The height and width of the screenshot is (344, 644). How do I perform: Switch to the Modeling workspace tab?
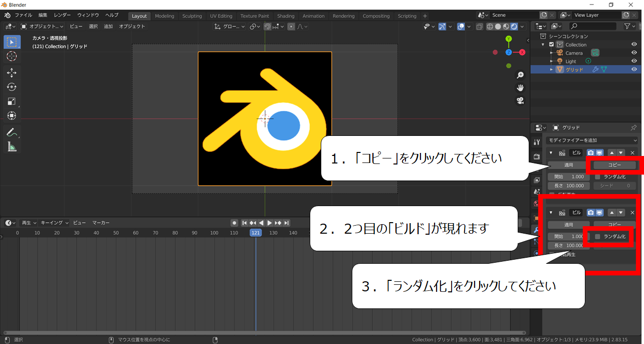(x=164, y=16)
